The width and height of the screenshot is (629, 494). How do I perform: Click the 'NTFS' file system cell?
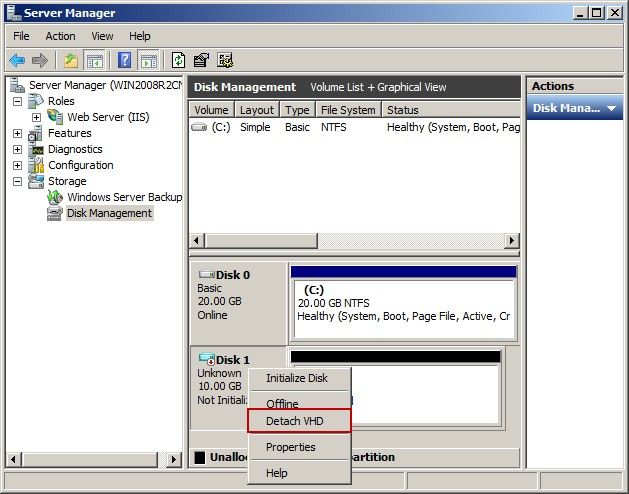tap(333, 127)
